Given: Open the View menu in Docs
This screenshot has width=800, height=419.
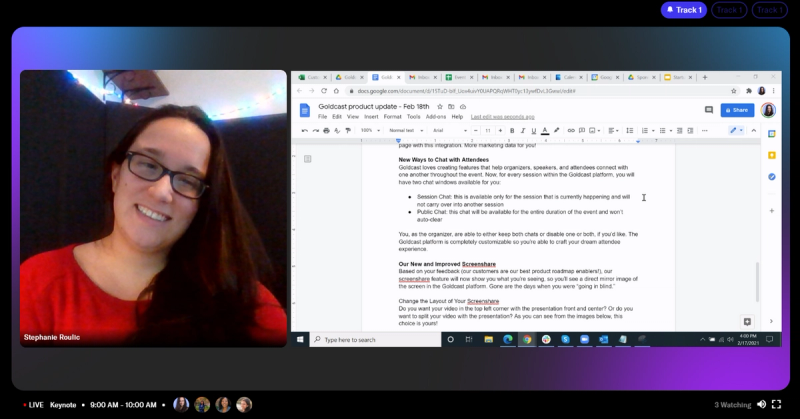Looking at the screenshot, I should [x=353, y=117].
